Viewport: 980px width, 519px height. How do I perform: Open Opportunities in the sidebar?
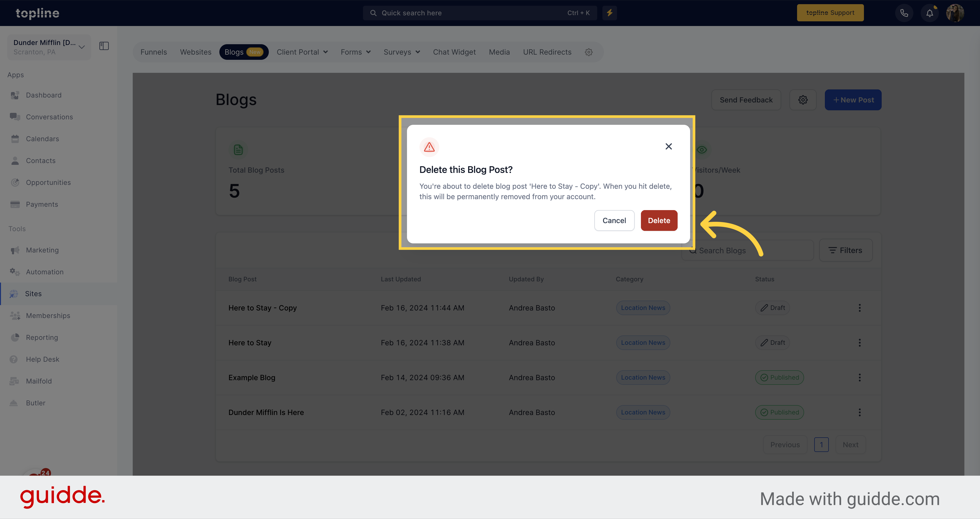(x=48, y=183)
